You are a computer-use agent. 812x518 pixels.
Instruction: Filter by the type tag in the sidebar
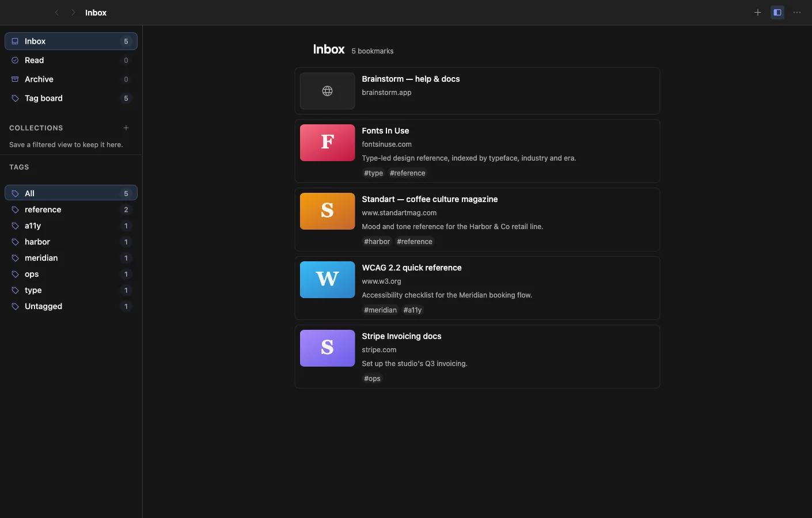[x=71, y=290]
